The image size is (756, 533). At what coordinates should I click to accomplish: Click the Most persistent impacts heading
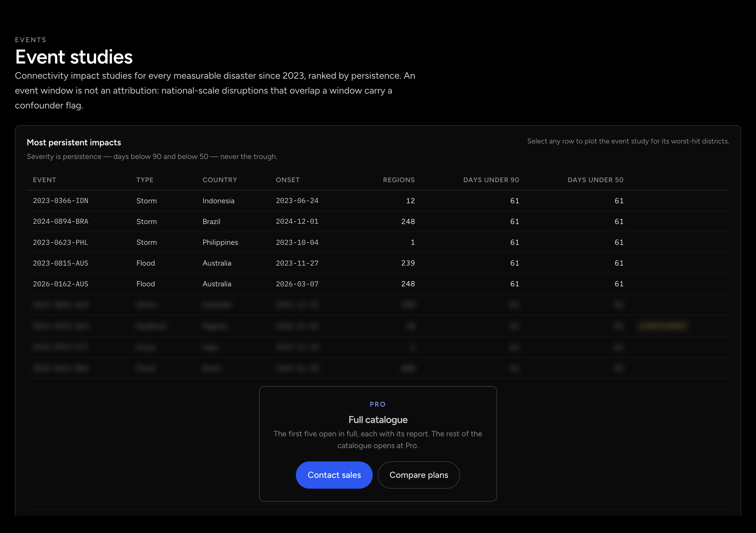[74, 142]
